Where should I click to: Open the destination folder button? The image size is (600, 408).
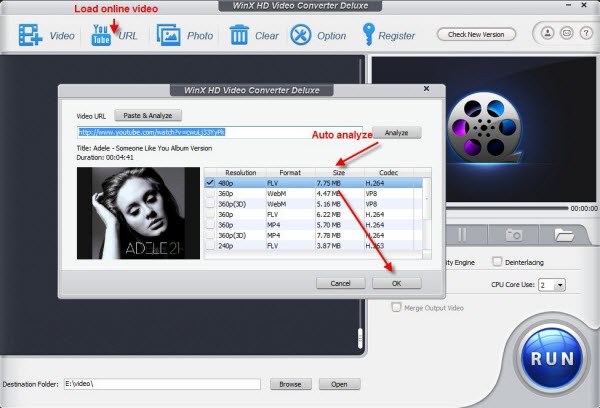click(x=339, y=384)
